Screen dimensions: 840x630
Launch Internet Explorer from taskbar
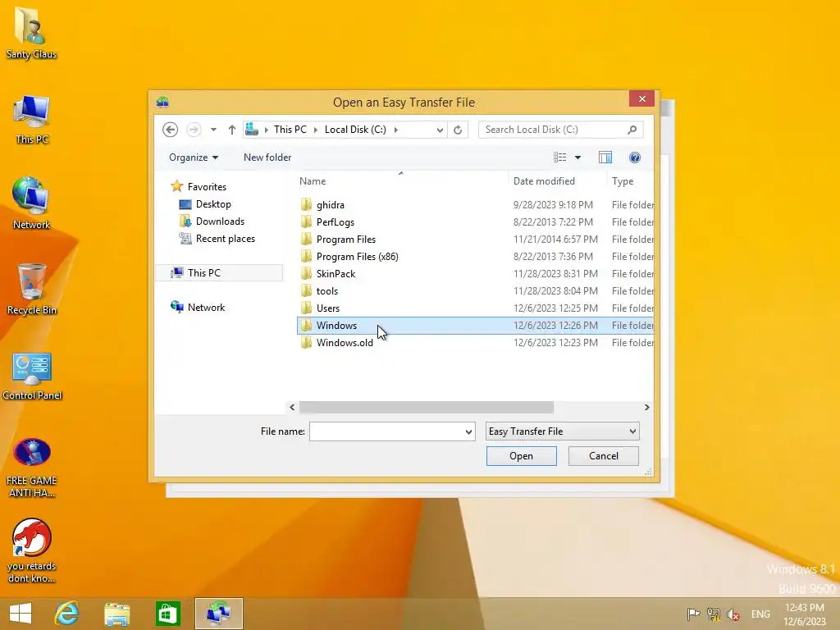[67, 614]
